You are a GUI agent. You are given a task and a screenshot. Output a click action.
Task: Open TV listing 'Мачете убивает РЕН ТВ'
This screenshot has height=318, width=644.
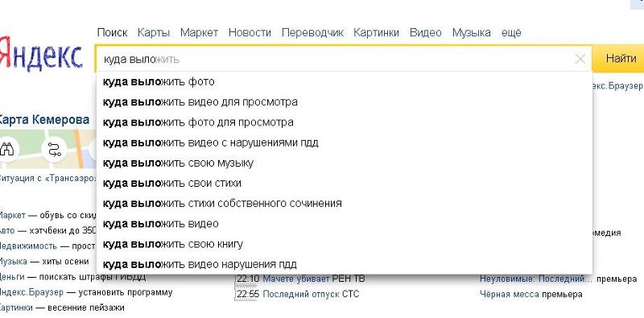coord(313,279)
